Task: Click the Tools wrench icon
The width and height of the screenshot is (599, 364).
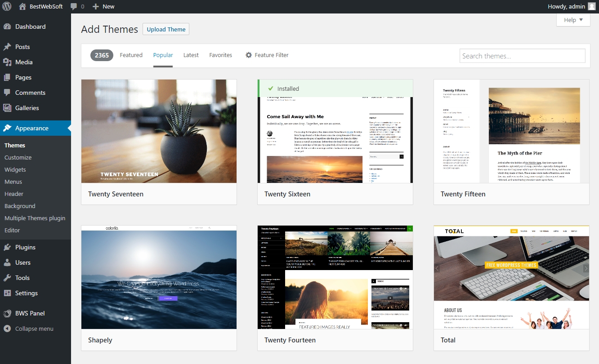Action: pyautogui.click(x=7, y=278)
